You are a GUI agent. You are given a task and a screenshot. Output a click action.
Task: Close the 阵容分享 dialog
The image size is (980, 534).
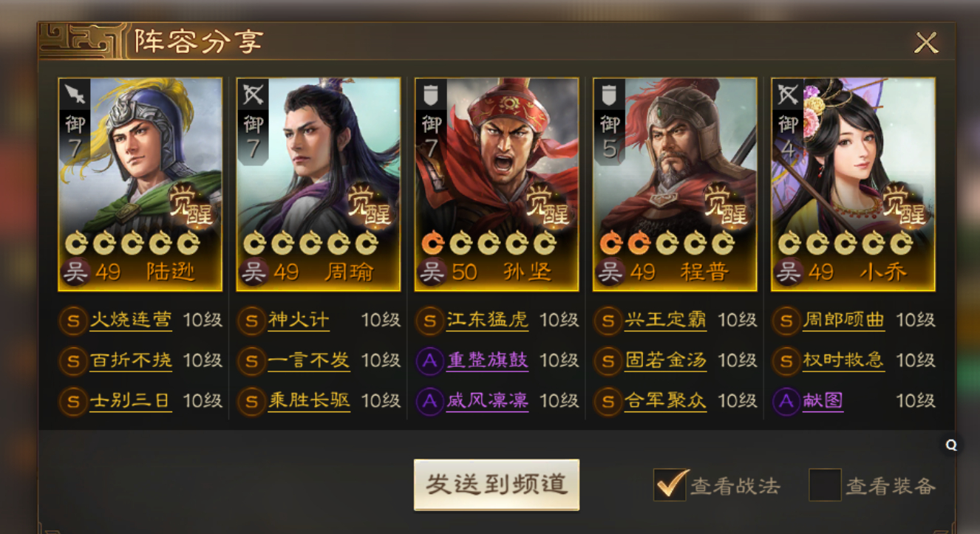[x=926, y=43]
